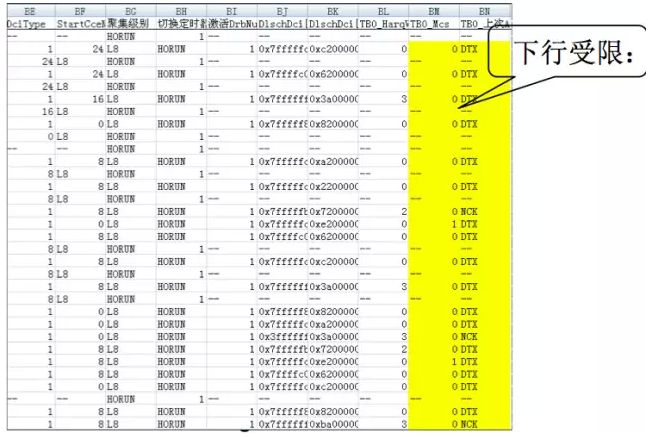Viewport: 657px width, 437px height.
Task: Select column header BE
Action: coord(31,11)
